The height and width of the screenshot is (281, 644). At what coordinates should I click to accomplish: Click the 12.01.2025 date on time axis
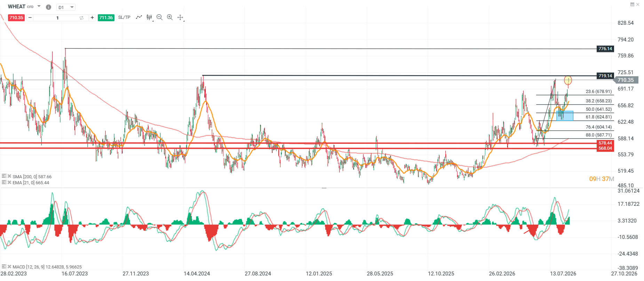click(x=319, y=274)
